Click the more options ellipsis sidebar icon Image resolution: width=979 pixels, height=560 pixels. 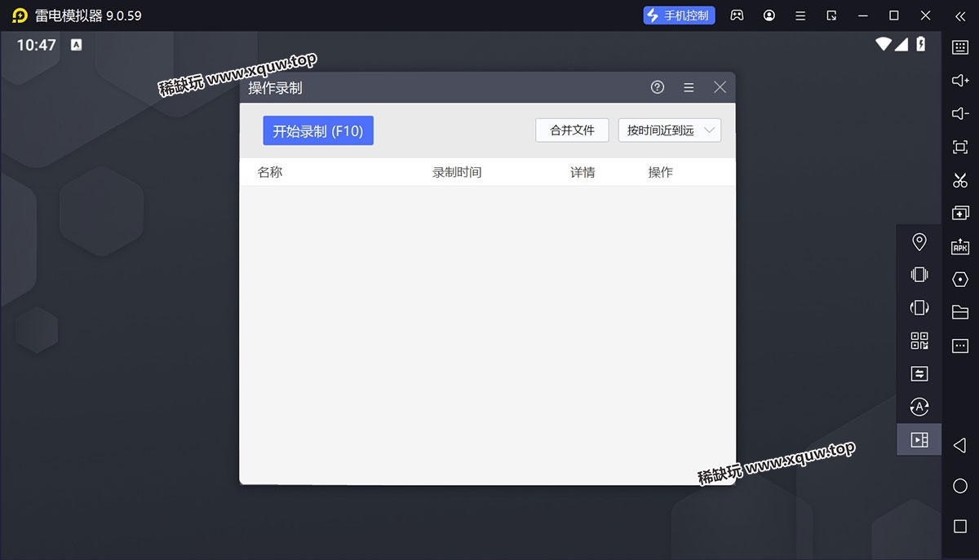pyautogui.click(x=960, y=346)
